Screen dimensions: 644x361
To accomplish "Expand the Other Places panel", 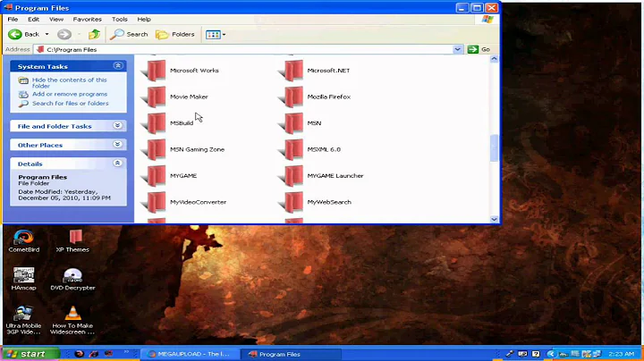I will (x=118, y=145).
